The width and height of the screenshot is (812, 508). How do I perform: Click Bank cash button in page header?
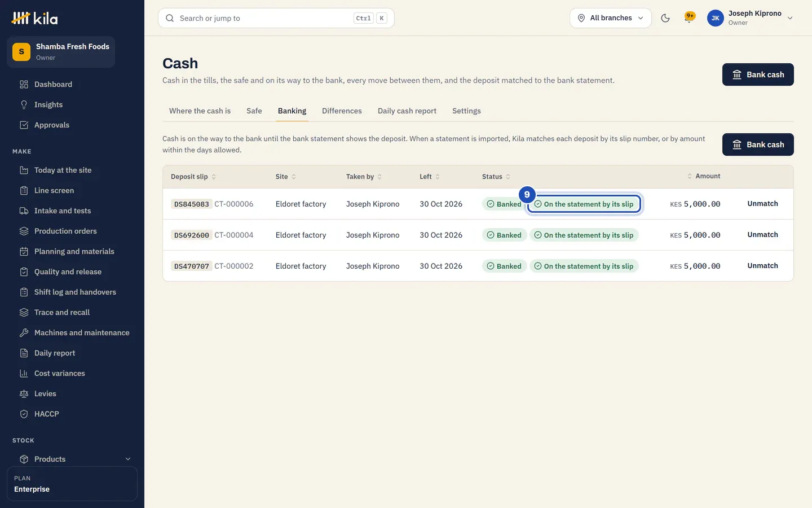758,75
